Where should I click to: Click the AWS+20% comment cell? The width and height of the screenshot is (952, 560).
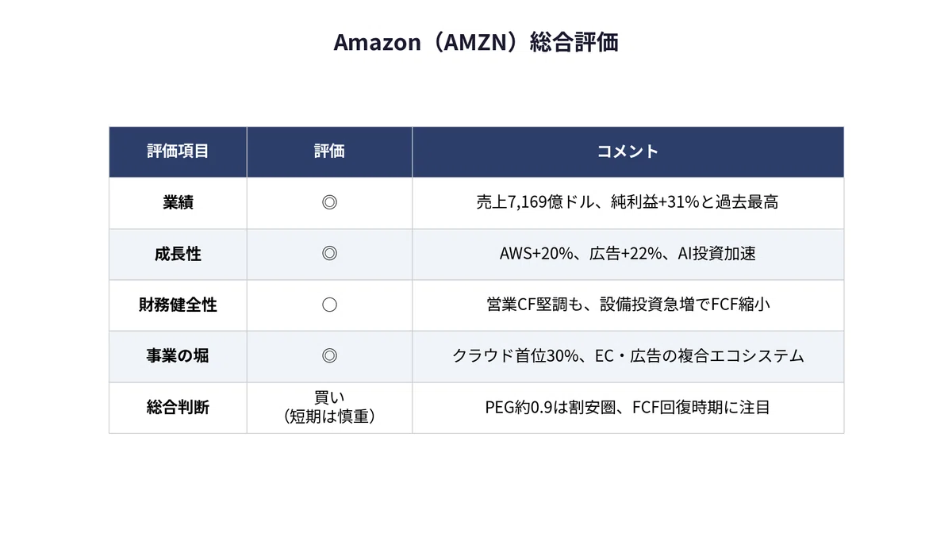(x=628, y=254)
